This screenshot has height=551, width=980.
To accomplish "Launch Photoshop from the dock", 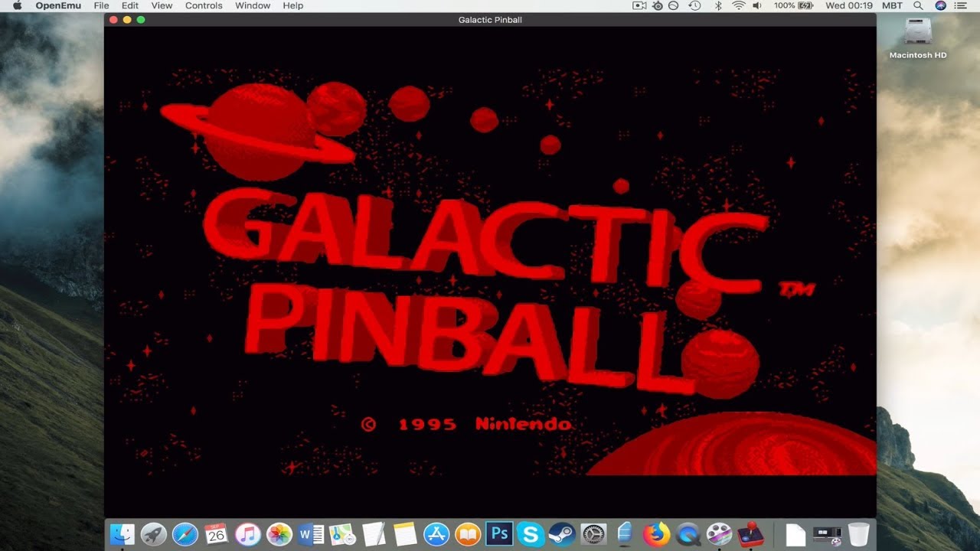I will [x=499, y=534].
